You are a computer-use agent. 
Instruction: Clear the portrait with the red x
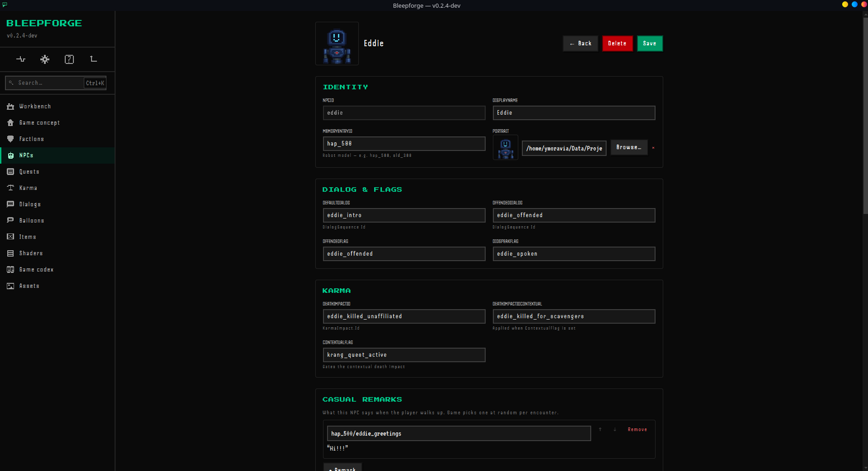653,148
